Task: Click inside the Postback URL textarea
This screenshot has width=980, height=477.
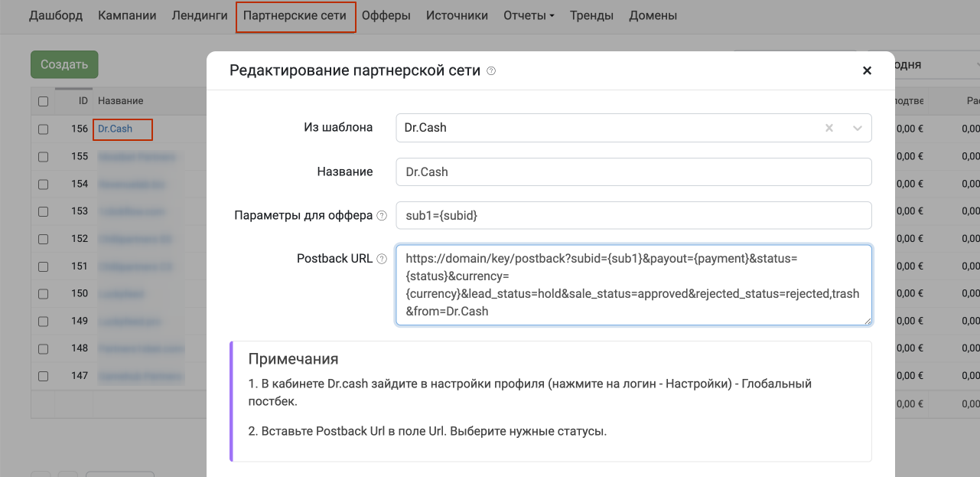Action: pos(633,285)
